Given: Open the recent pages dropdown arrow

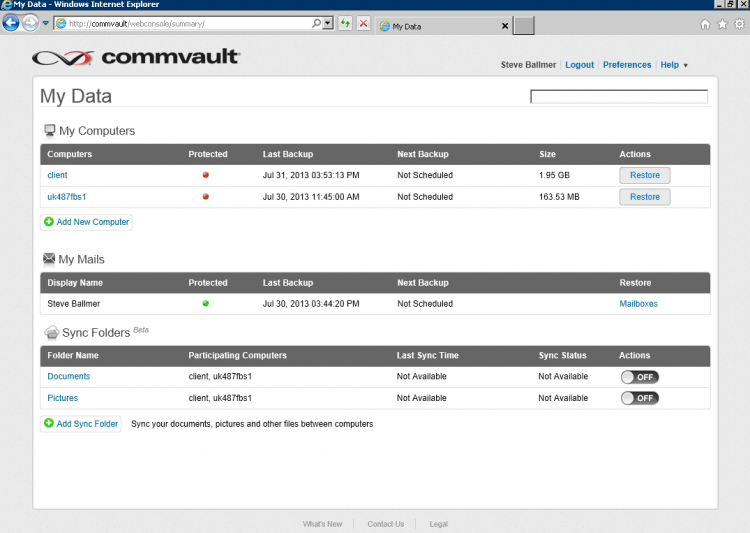Looking at the screenshot, I should (45, 23).
